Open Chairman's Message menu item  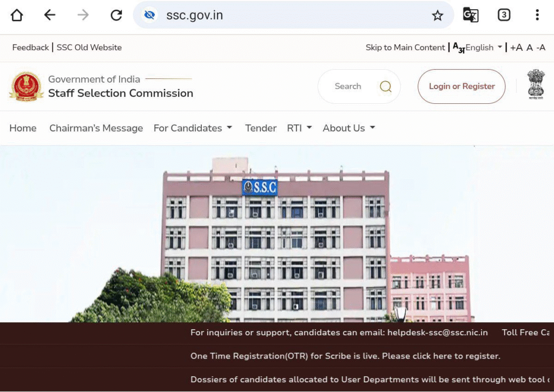pos(96,128)
